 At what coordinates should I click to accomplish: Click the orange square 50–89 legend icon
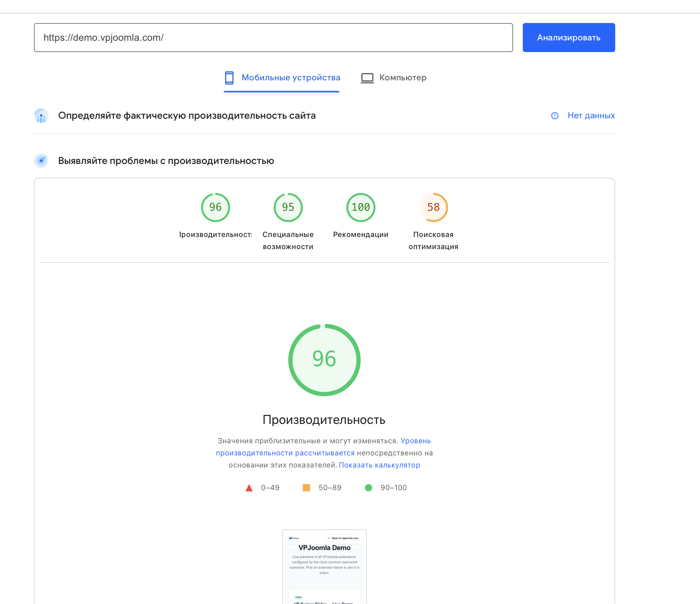[x=306, y=488]
